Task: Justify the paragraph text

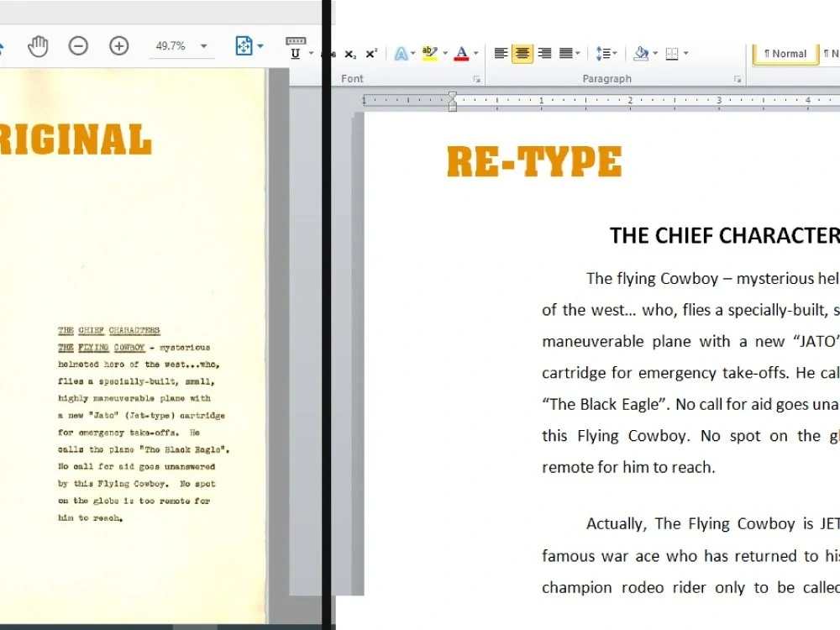Action: pos(565,53)
